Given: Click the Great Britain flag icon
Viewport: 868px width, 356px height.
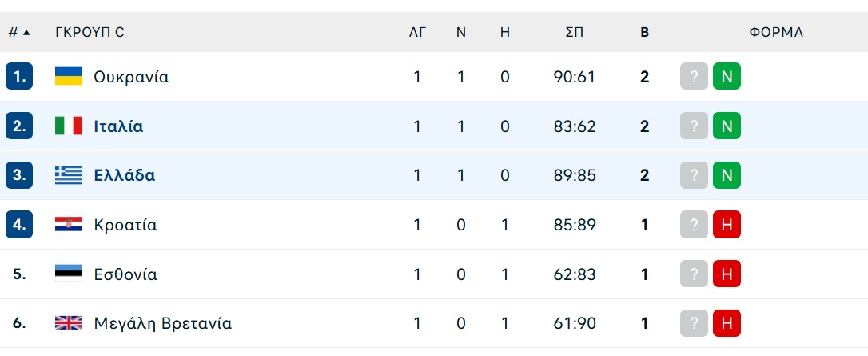Looking at the screenshot, I should [69, 323].
